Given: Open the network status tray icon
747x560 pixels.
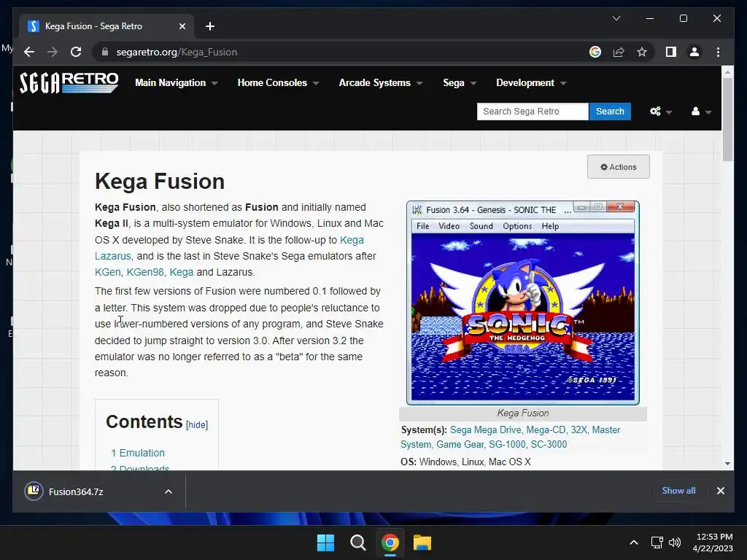Looking at the screenshot, I should pyautogui.click(x=657, y=542).
